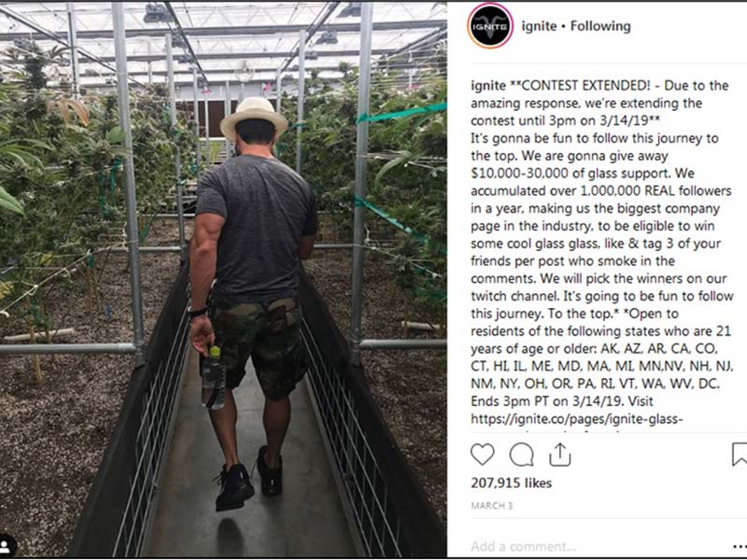
Task: Click the Add a comment field
Action: [x=596, y=546]
